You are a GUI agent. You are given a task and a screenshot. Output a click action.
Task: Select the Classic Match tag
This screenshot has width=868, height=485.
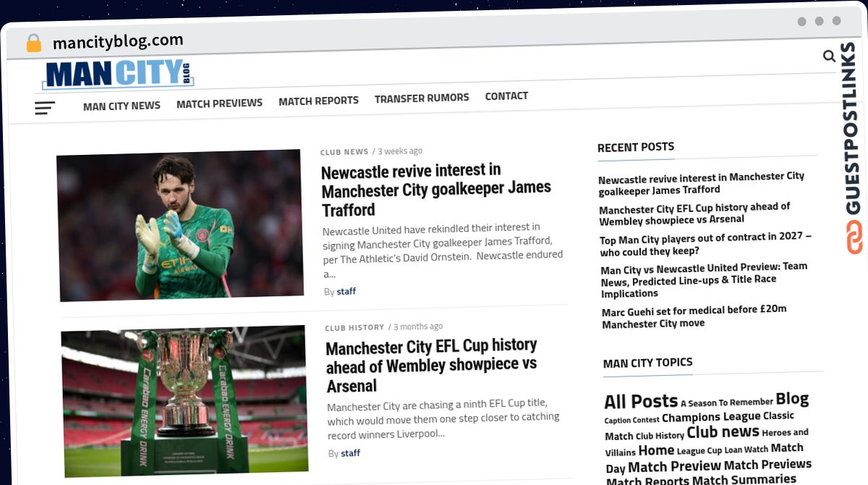click(699, 426)
